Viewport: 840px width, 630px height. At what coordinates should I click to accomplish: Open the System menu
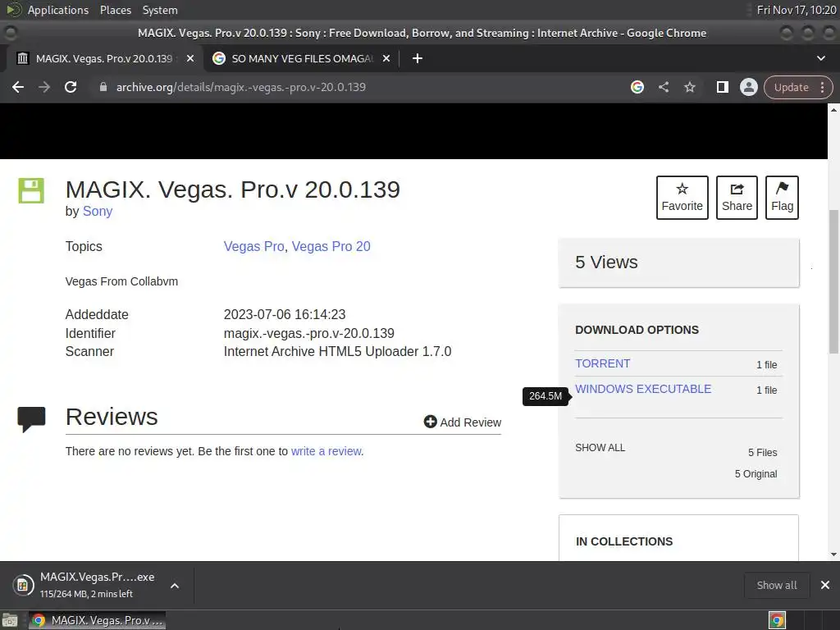160,10
